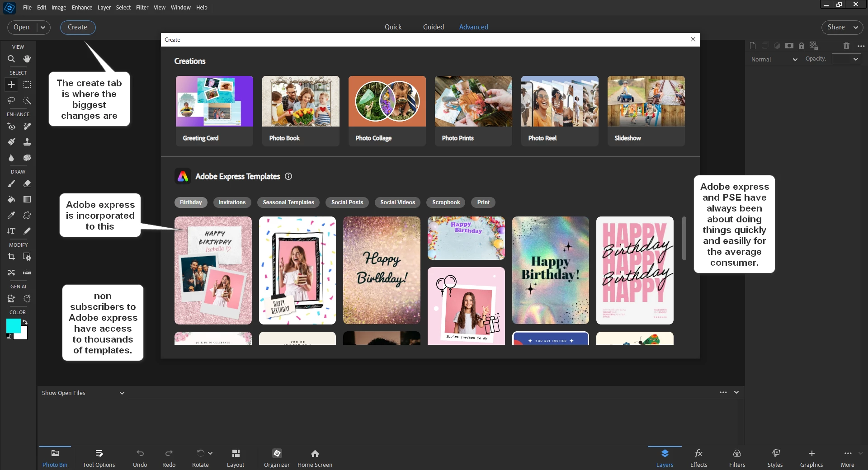Select the Lasso tool

pyautogui.click(x=11, y=100)
